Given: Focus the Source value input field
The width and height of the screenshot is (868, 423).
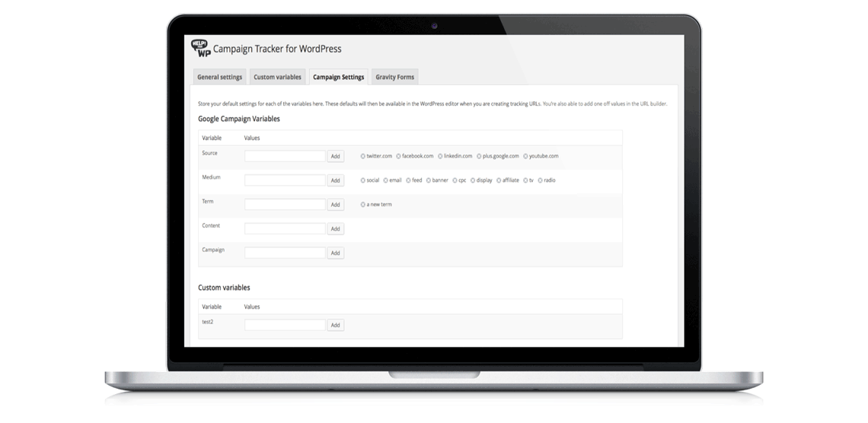Looking at the screenshot, I should tap(285, 156).
